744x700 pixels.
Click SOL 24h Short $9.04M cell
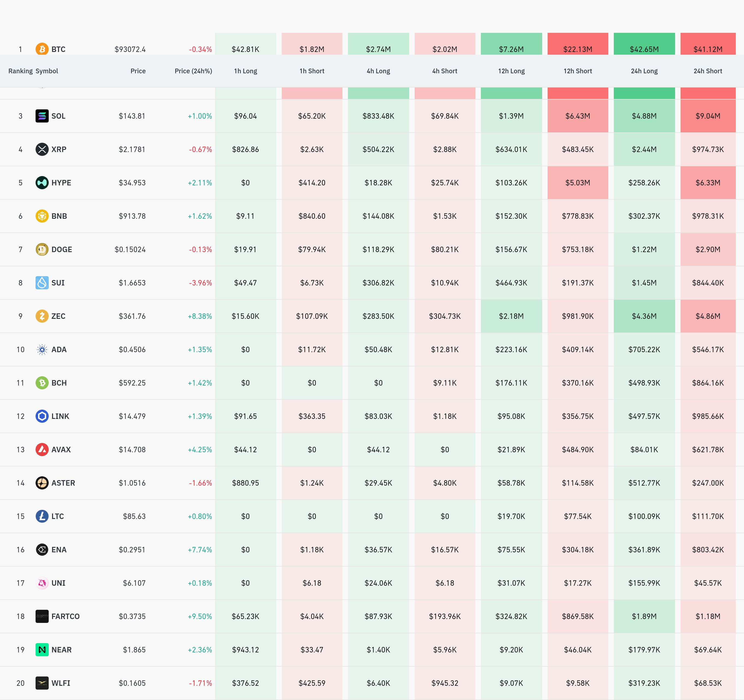coord(708,116)
